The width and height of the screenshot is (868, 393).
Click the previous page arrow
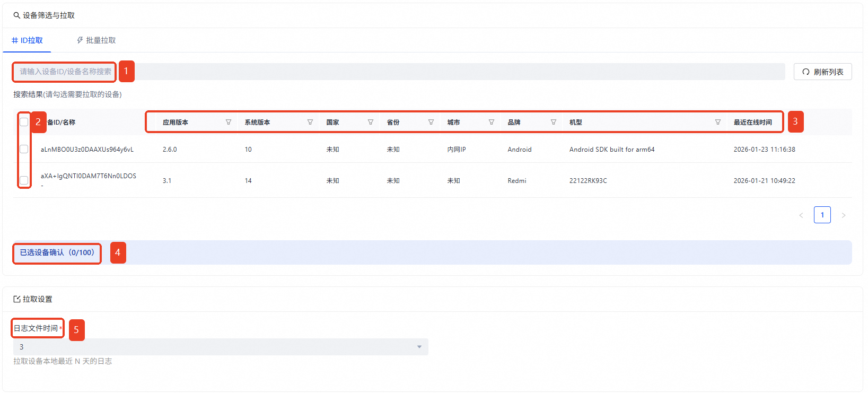click(x=801, y=215)
